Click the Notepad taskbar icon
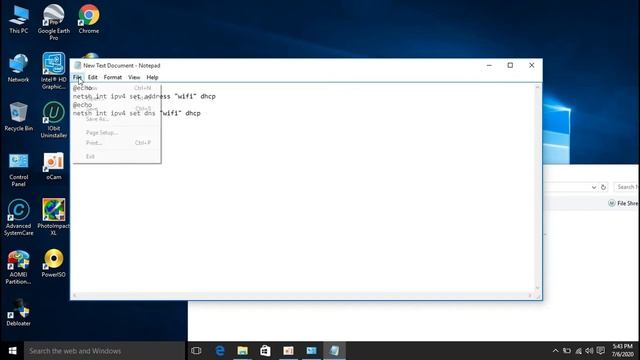The image size is (640, 360). pos(334,351)
